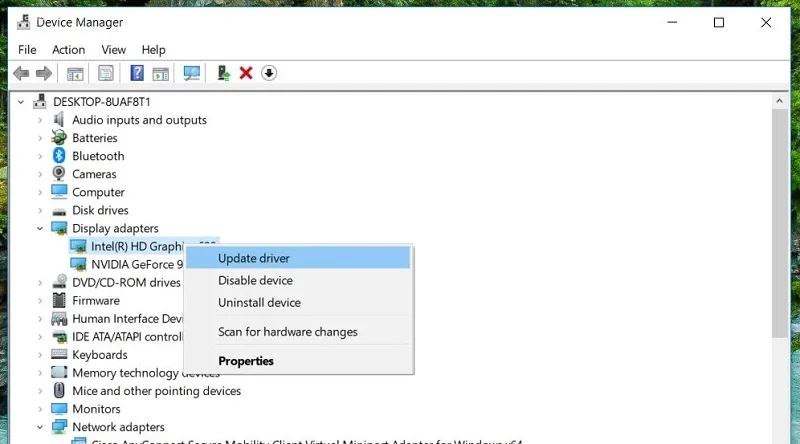The width and height of the screenshot is (800, 444).
Task: Collapse the Display adapters node
Action: [41, 229]
